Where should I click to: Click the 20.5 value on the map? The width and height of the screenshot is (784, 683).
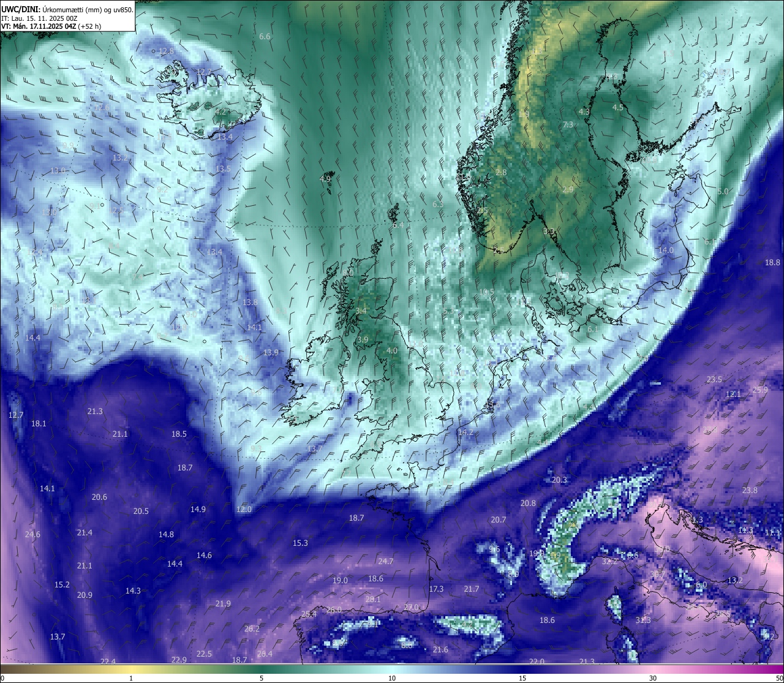141,511
